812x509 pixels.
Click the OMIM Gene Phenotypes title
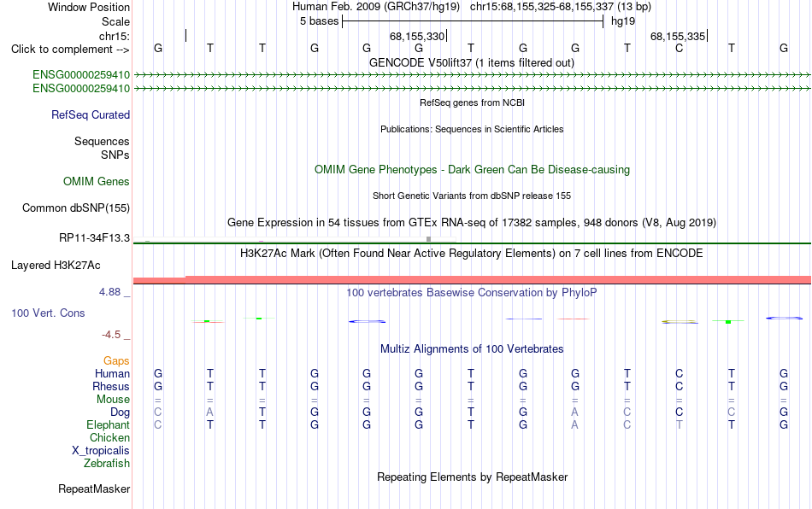tap(473, 170)
